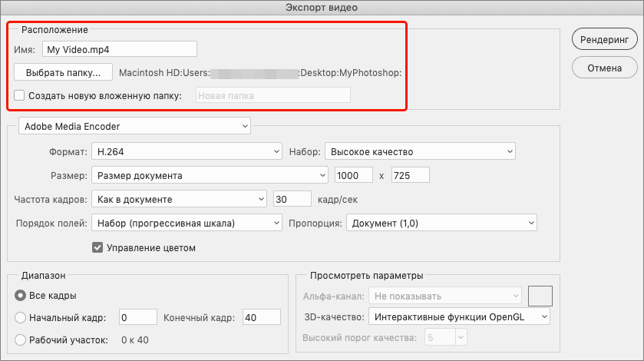Click the Конечный кадр input field
The height and width of the screenshot is (361, 644).
pyautogui.click(x=261, y=317)
